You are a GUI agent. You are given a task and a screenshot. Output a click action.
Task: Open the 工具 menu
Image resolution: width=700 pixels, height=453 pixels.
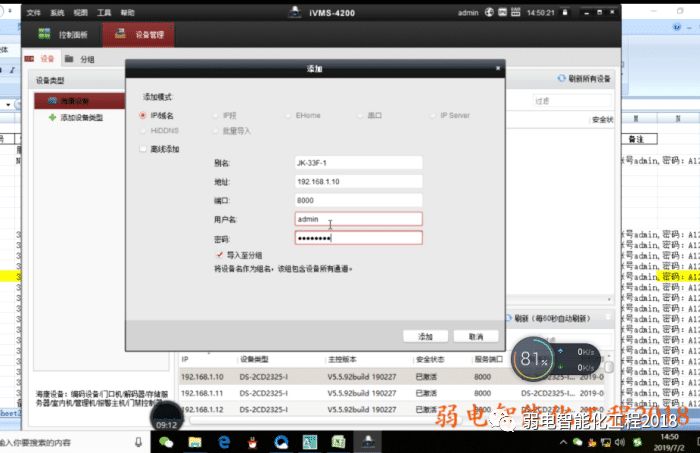(x=104, y=12)
